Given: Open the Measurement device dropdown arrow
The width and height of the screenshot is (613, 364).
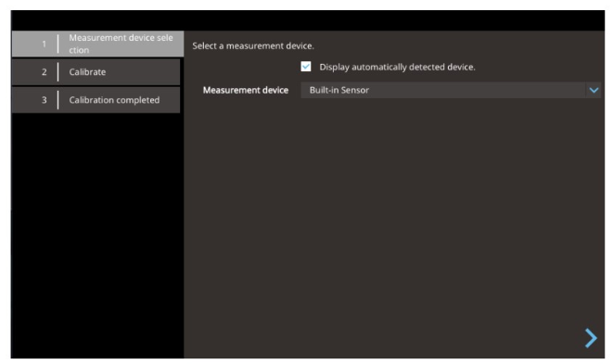Looking at the screenshot, I should pyautogui.click(x=594, y=90).
